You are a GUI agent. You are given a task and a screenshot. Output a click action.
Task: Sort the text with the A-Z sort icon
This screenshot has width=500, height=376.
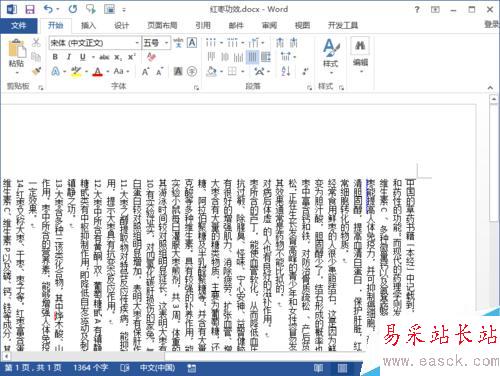pyautogui.click(x=286, y=71)
